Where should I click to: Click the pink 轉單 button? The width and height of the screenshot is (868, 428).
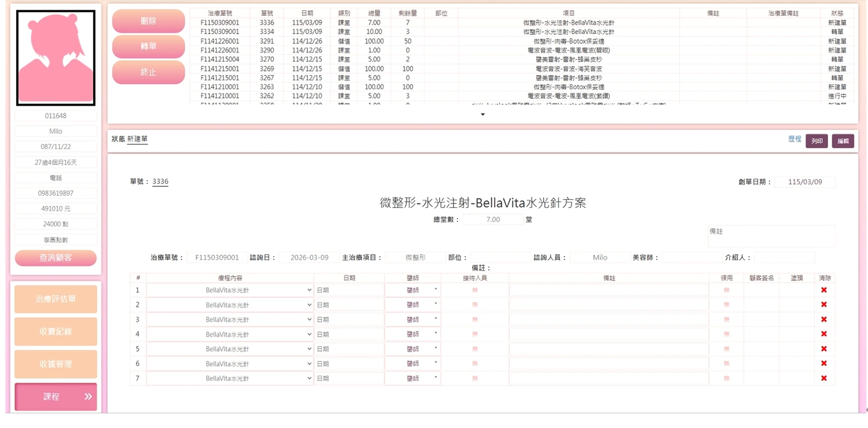pyautogui.click(x=149, y=47)
